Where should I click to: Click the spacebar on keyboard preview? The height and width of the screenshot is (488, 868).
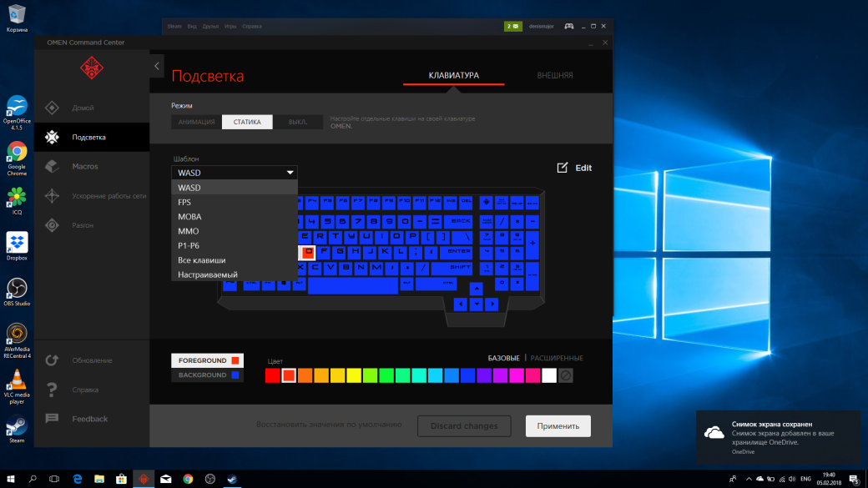tap(352, 285)
